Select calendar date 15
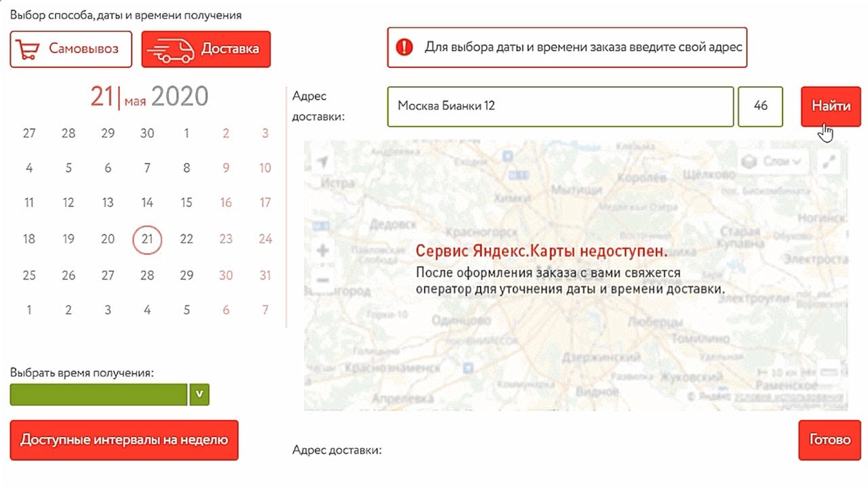Viewport: 868px width, 488px height. 186,203
